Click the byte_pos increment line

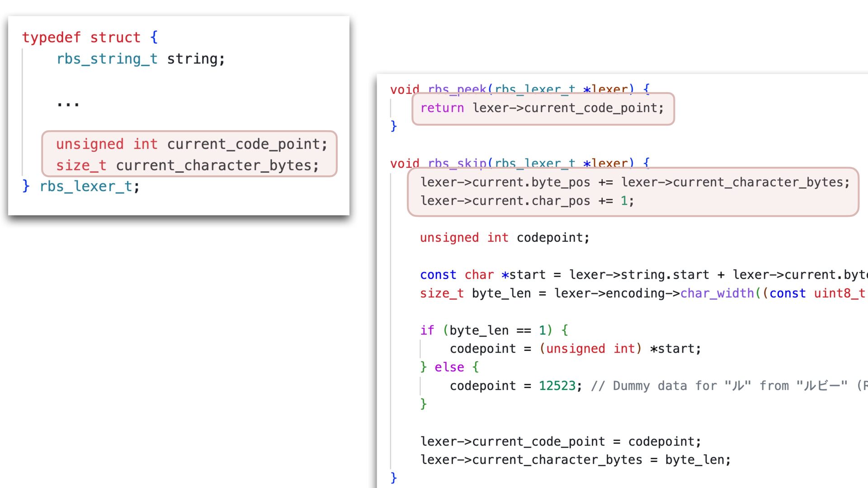pyautogui.click(x=634, y=182)
